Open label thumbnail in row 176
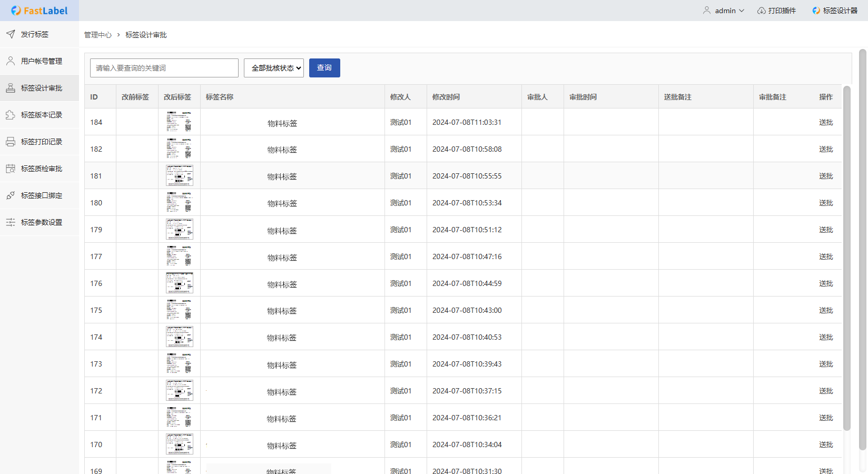 point(179,282)
